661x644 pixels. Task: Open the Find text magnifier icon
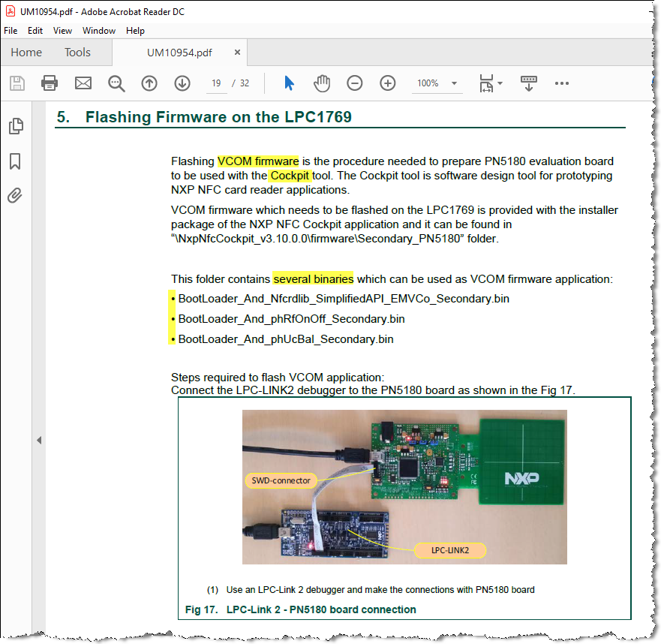pyautogui.click(x=116, y=83)
